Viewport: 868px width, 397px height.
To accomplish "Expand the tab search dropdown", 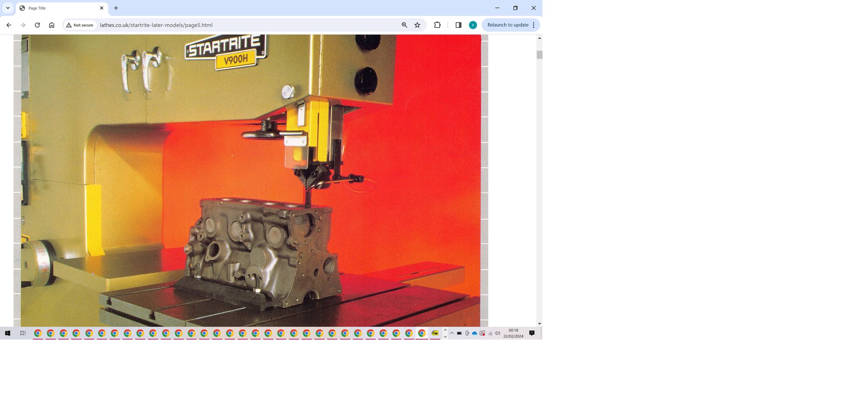I will [8, 8].
